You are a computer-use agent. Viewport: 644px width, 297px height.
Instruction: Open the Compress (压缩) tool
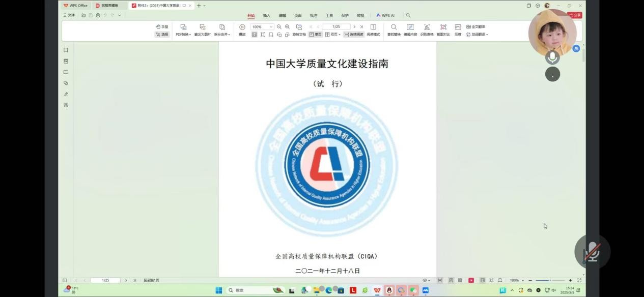click(458, 27)
